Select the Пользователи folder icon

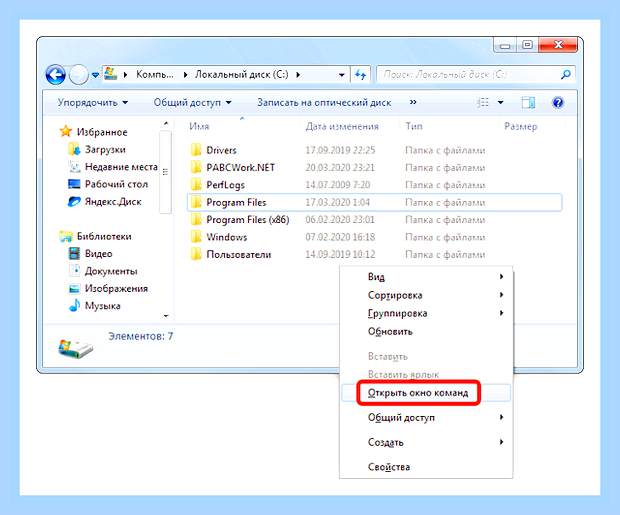pyautogui.click(x=196, y=254)
